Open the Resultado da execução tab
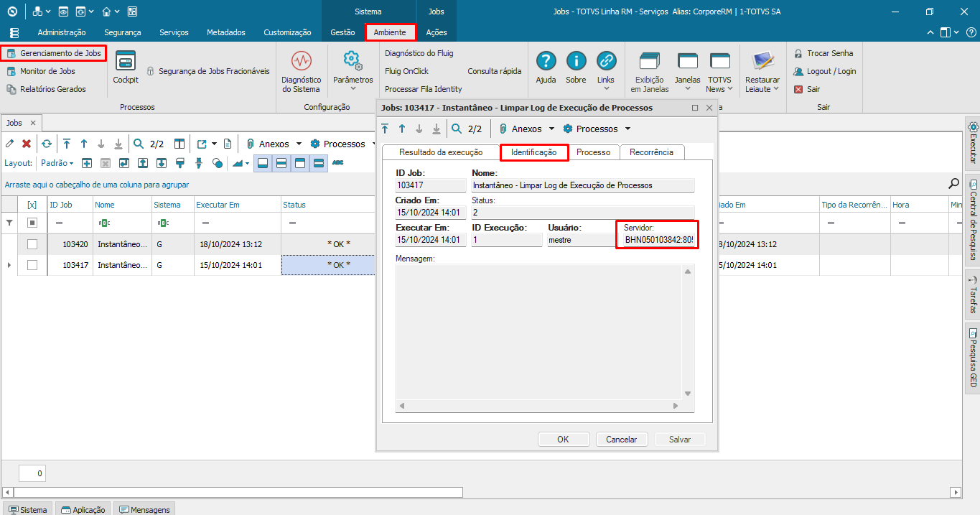This screenshot has width=980, height=515. point(441,152)
